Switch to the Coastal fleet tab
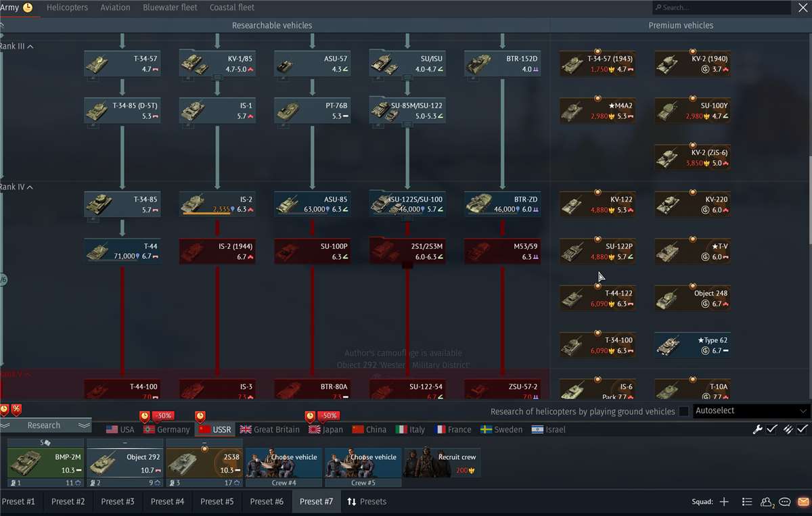Screen dimensions: 812x516 pyautogui.click(x=232, y=7)
